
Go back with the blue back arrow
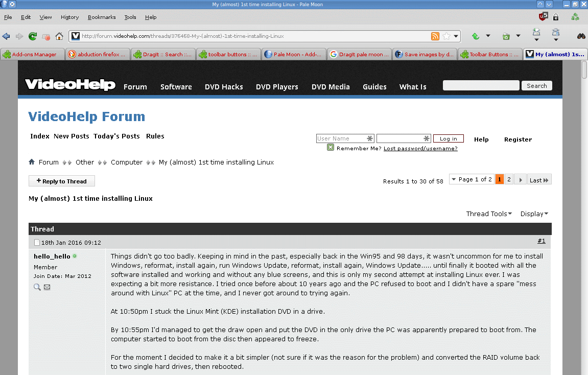click(6, 36)
